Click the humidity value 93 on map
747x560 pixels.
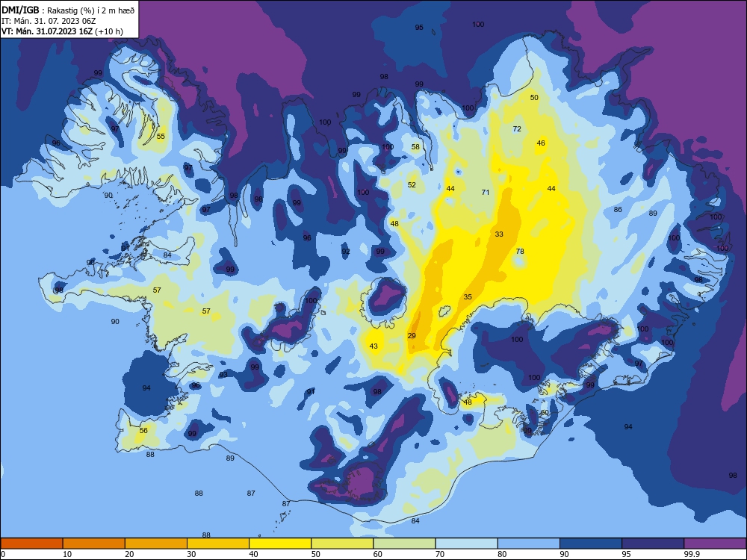223,375
